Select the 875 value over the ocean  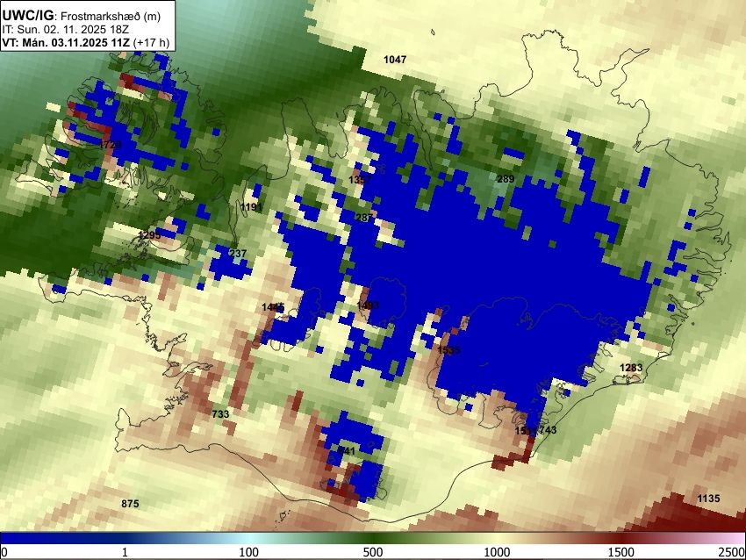tap(130, 504)
